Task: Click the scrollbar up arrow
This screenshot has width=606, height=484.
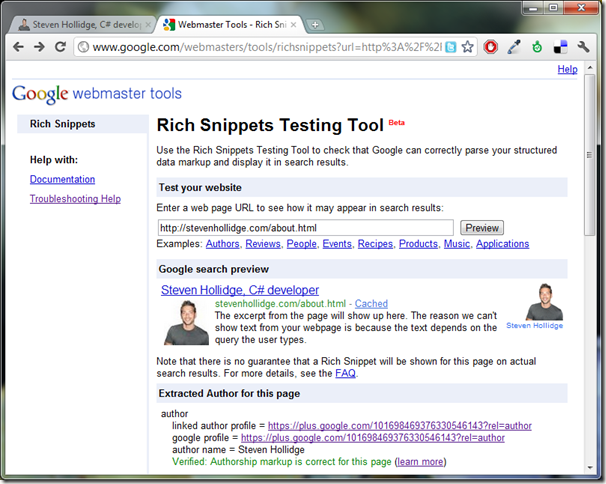Action: pos(590,67)
